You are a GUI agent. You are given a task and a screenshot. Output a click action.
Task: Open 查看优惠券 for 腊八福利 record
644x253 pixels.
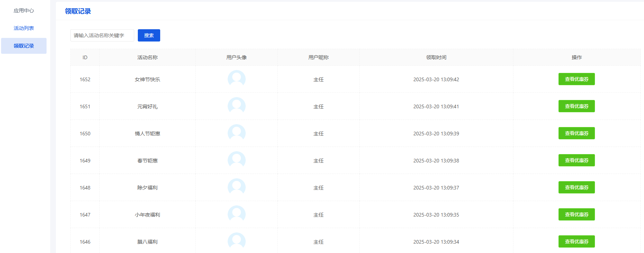[576, 241]
